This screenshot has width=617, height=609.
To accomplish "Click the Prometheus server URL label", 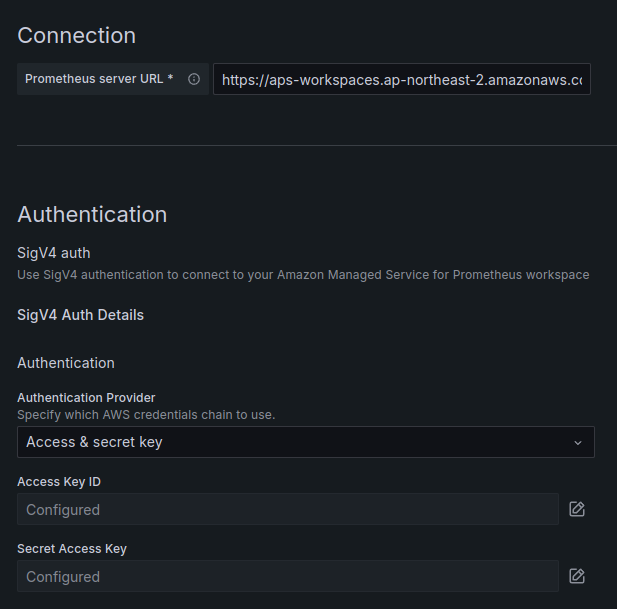I will [x=94, y=79].
